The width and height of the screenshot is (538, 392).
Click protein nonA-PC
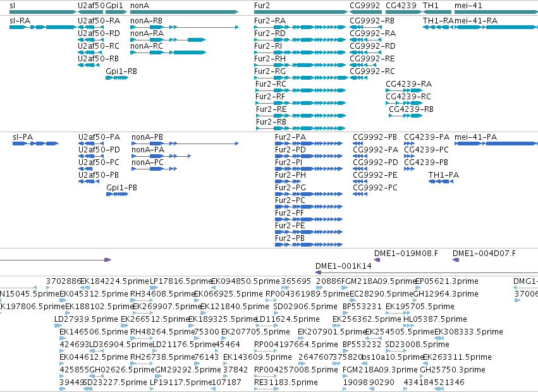click(x=147, y=162)
